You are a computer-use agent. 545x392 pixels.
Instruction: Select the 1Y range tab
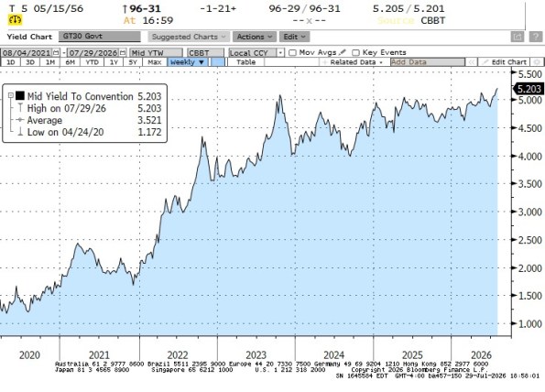click(114, 62)
